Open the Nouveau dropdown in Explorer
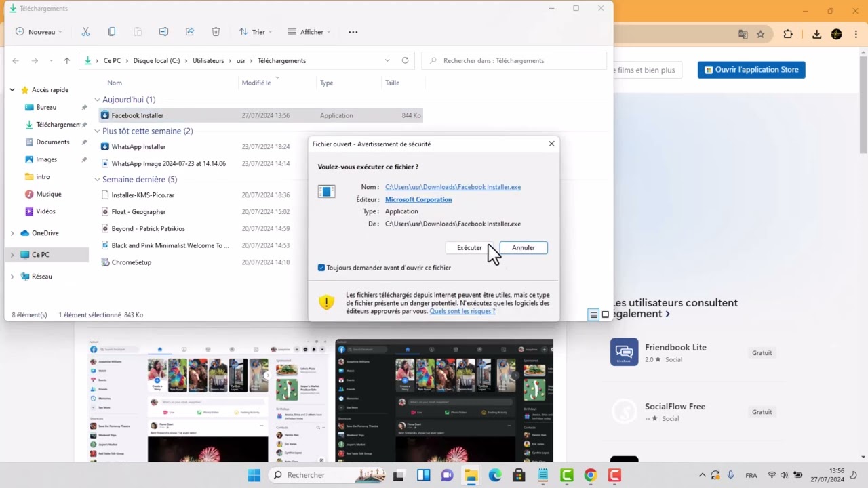Viewport: 868px width, 488px height. (x=39, y=32)
